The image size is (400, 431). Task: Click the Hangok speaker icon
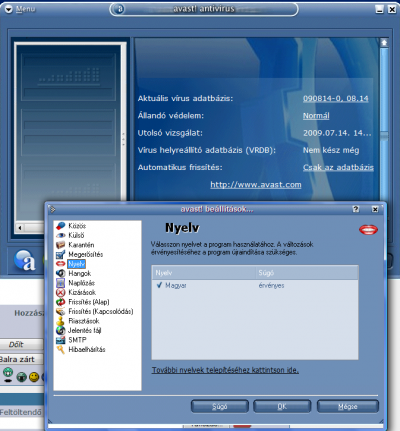coord(61,273)
